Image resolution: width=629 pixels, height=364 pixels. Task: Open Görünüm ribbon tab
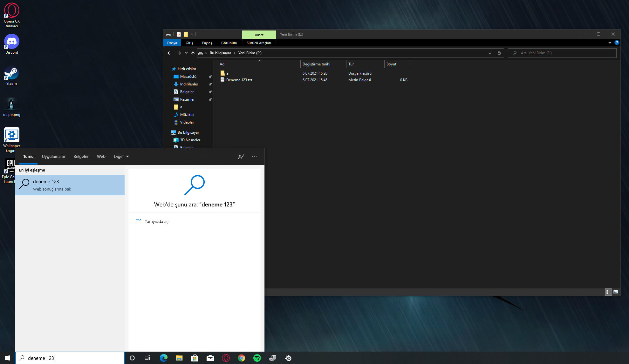click(229, 43)
